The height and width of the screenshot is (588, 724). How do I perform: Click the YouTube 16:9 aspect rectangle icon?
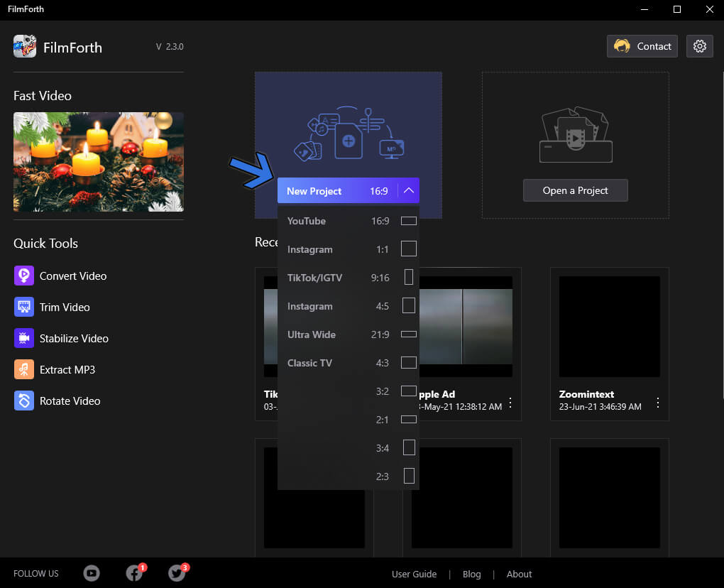pos(409,221)
